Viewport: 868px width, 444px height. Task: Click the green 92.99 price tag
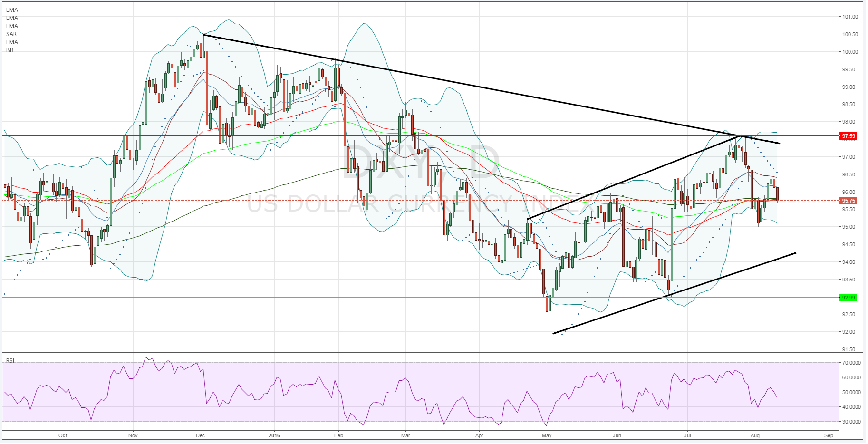849,298
